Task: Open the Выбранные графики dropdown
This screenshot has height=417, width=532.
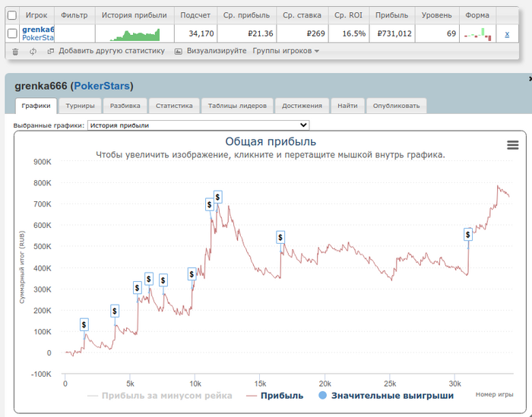Action: 198,125
